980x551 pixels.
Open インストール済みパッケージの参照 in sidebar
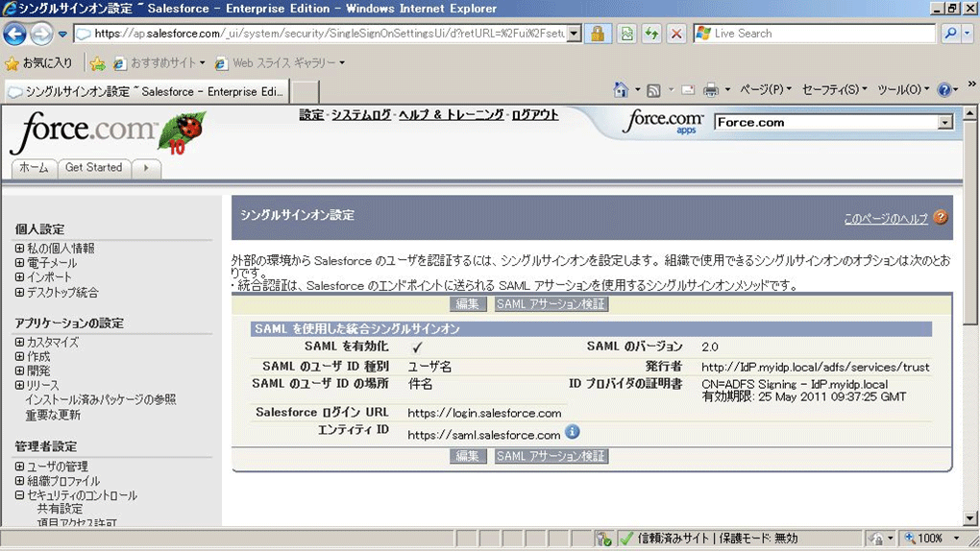tap(101, 400)
